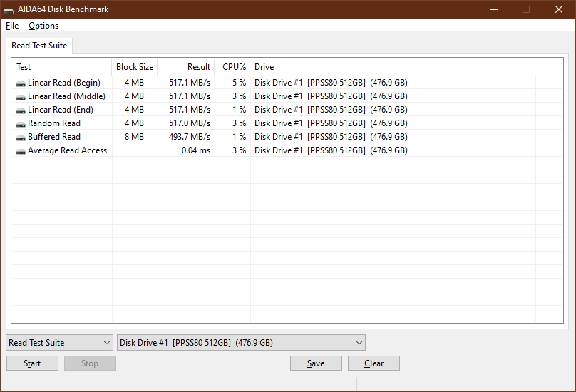Click the Random Read drive icon
Viewport: 576px width, 392px height.
(x=21, y=125)
